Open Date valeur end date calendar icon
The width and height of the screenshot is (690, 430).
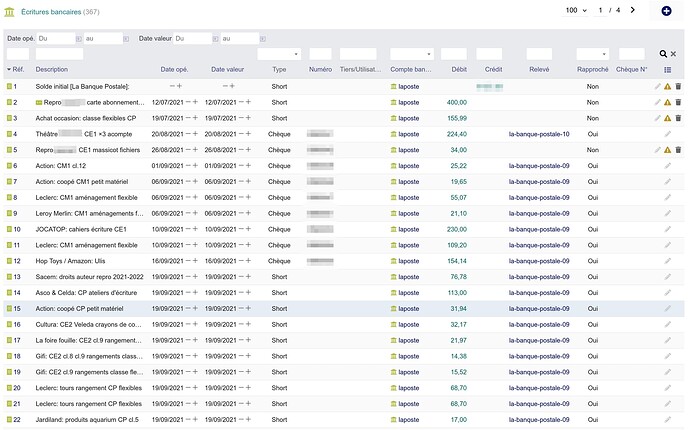pyautogui.click(x=263, y=39)
